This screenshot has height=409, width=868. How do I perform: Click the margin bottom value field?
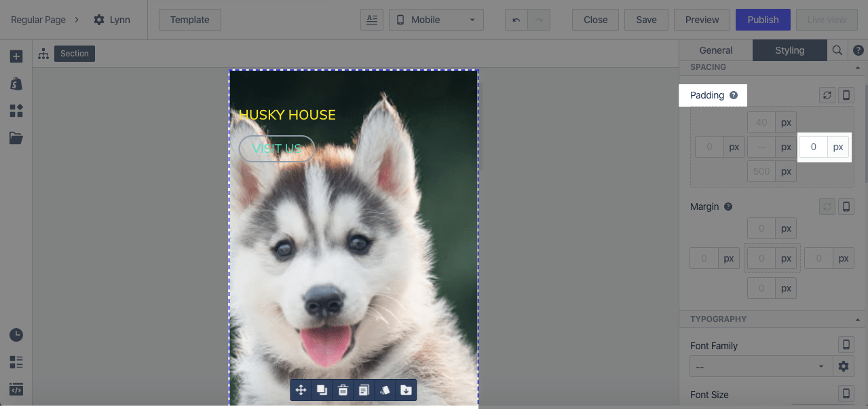(x=761, y=288)
